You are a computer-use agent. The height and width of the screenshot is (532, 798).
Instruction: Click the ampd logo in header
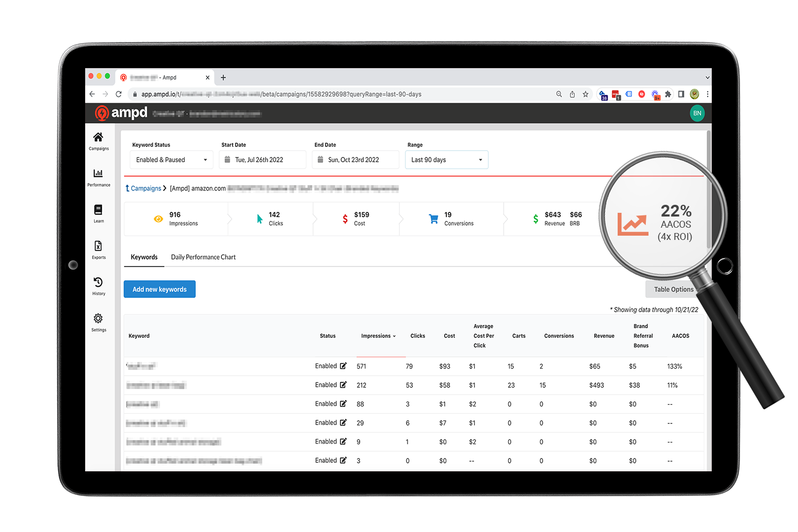(x=121, y=113)
